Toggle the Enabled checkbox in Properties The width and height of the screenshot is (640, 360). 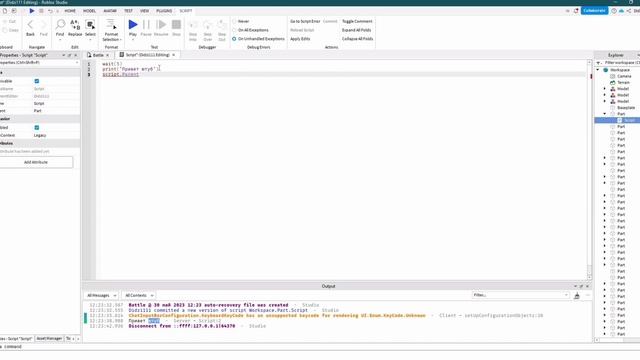[37, 128]
